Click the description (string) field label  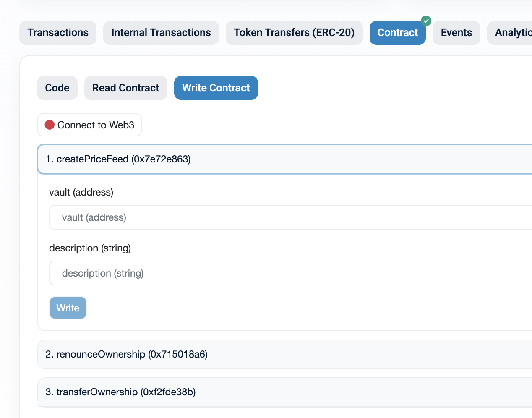[90, 248]
